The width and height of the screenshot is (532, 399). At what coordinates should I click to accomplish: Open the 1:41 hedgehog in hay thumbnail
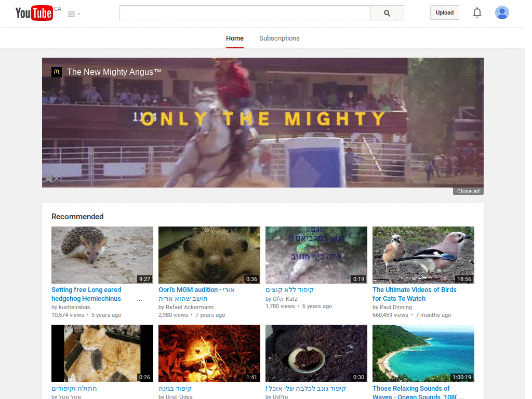pyautogui.click(x=209, y=353)
